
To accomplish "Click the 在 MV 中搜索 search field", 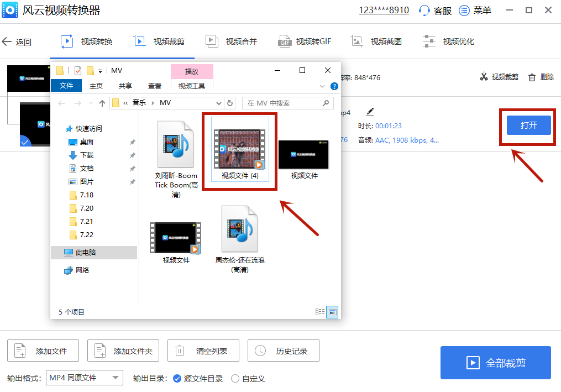I will coord(288,103).
